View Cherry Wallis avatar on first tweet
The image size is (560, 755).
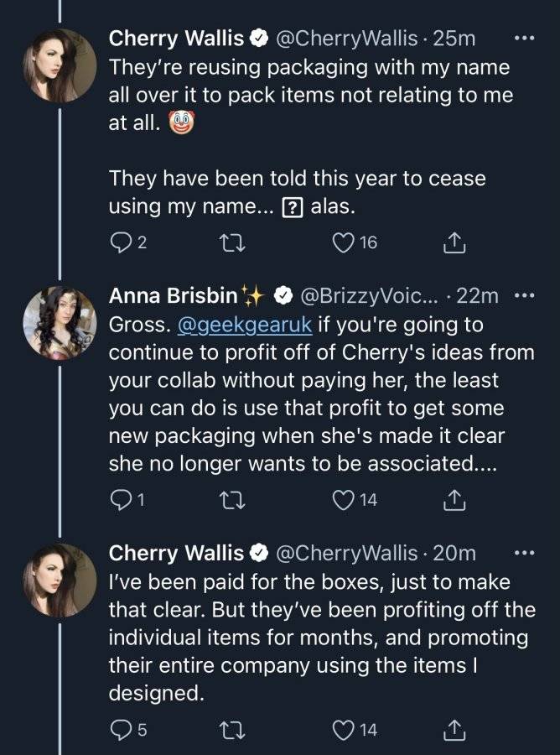tap(60, 65)
